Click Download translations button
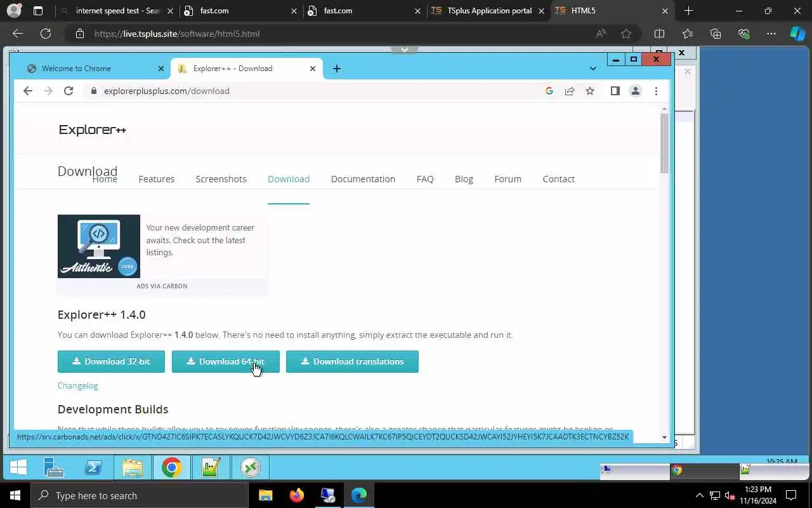The width and height of the screenshot is (812, 508). [352, 361]
